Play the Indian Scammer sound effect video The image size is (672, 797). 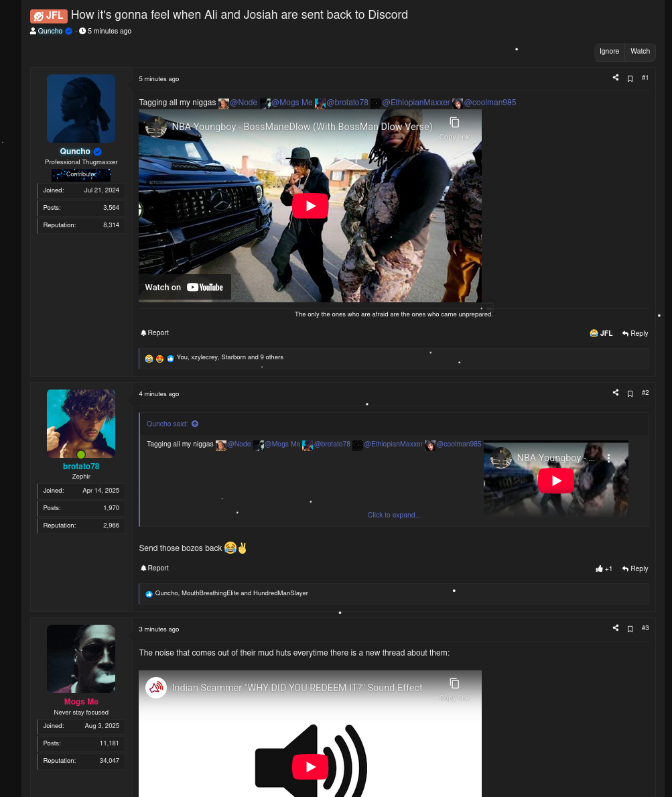[x=310, y=767]
